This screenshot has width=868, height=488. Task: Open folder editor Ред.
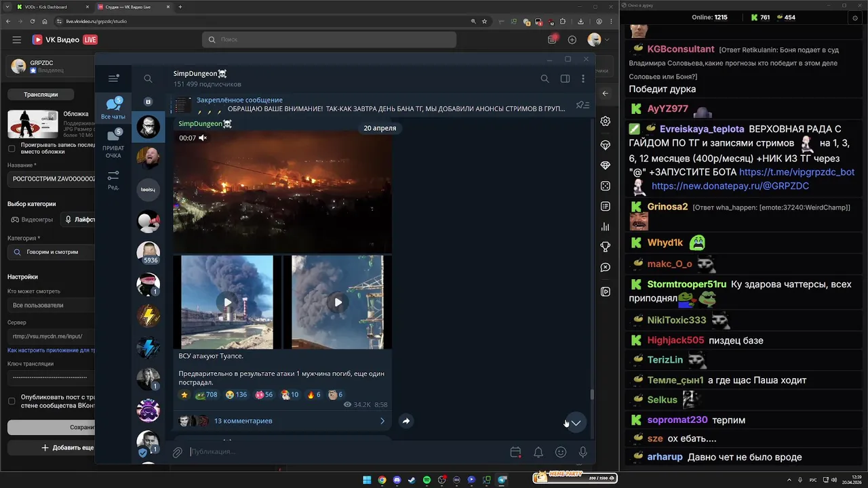[113, 180]
